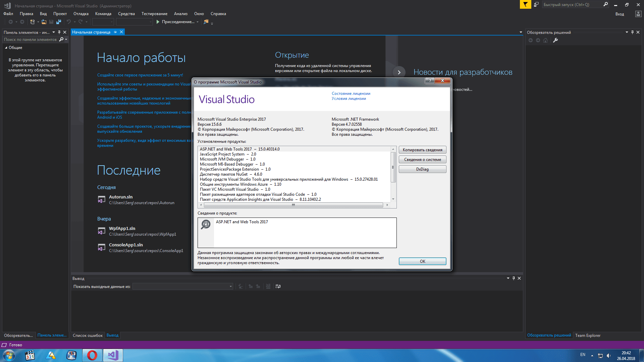Click the volume speaker tray icon
Screen dimensions: 644x362
(x=608, y=356)
